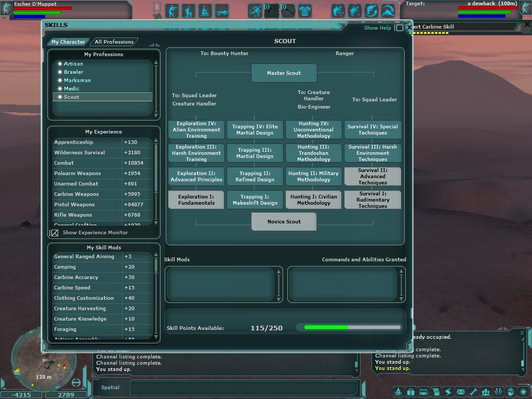Click the Clothing Customization skill mod row
Viewport: 532px width, 399px height.
click(x=103, y=298)
